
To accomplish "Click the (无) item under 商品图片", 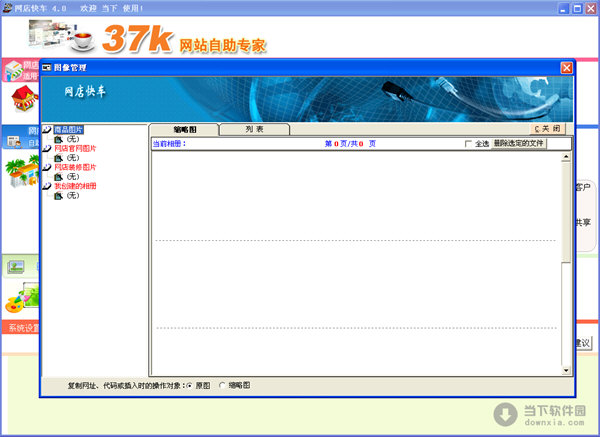I will pyautogui.click(x=73, y=139).
